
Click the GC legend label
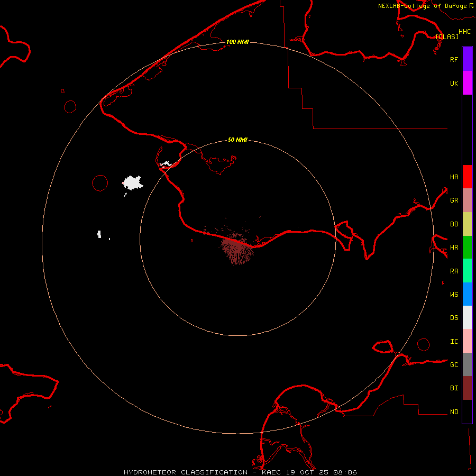pyautogui.click(x=454, y=364)
